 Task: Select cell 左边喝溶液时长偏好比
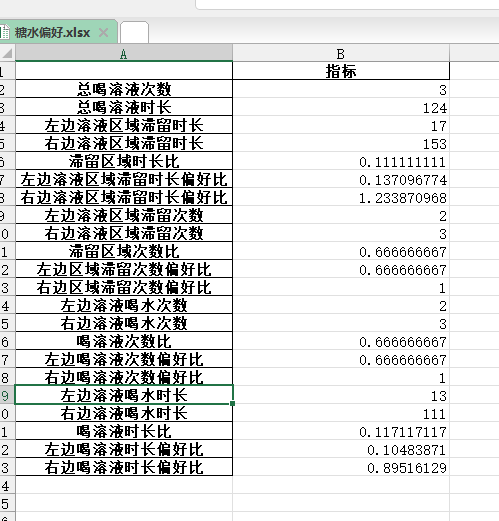pyautogui.click(x=124, y=449)
